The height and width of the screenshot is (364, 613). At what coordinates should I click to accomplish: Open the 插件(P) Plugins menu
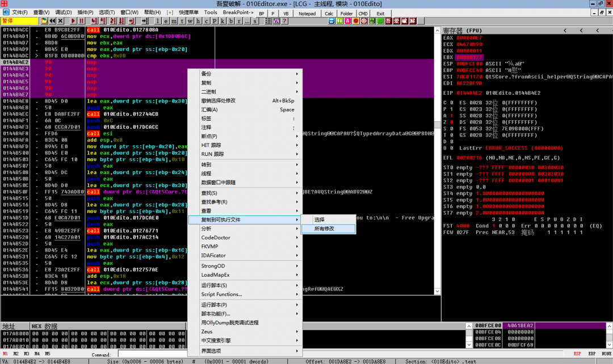tap(85, 12)
